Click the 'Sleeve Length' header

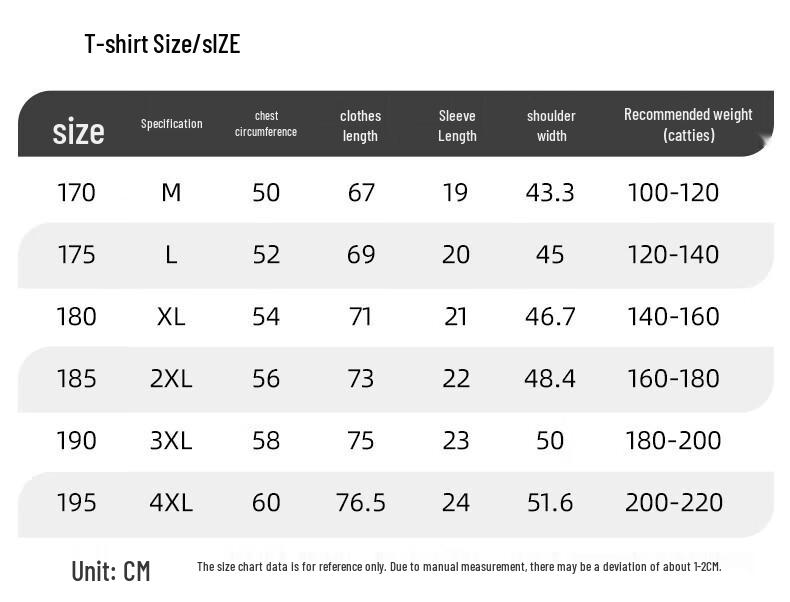[x=457, y=126]
